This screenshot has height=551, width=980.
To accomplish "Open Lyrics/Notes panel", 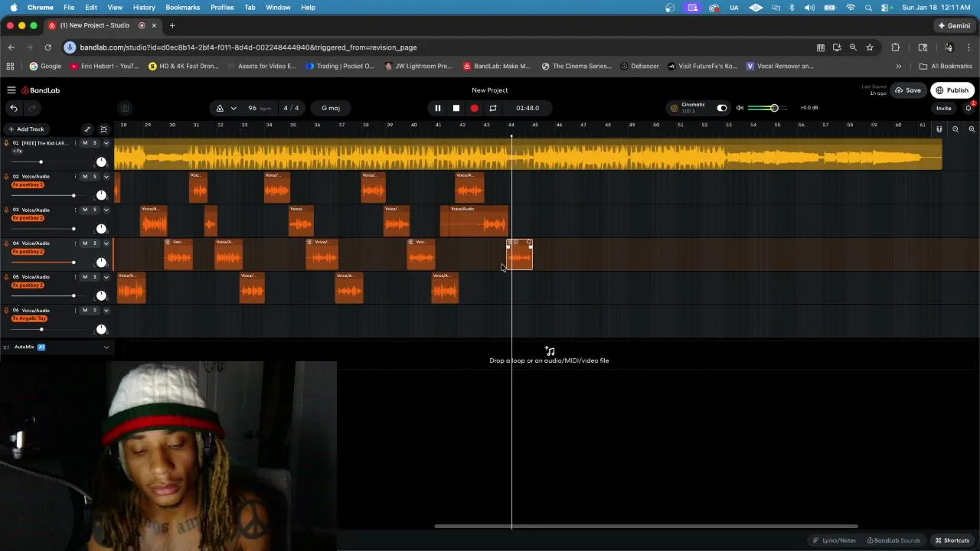I will (x=835, y=540).
